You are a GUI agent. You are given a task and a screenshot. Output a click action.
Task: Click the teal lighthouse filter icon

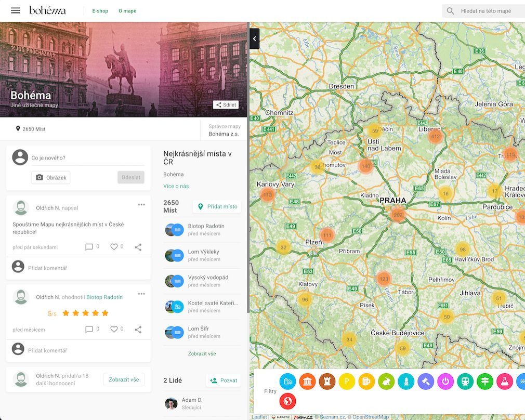(406, 382)
